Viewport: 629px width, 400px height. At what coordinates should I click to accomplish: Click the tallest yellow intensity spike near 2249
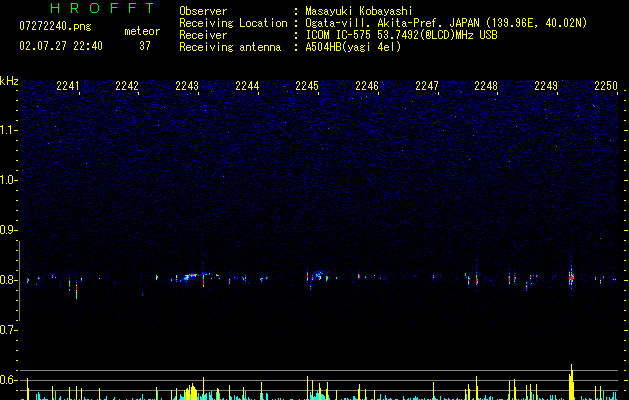pyautogui.click(x=571, y=382)
